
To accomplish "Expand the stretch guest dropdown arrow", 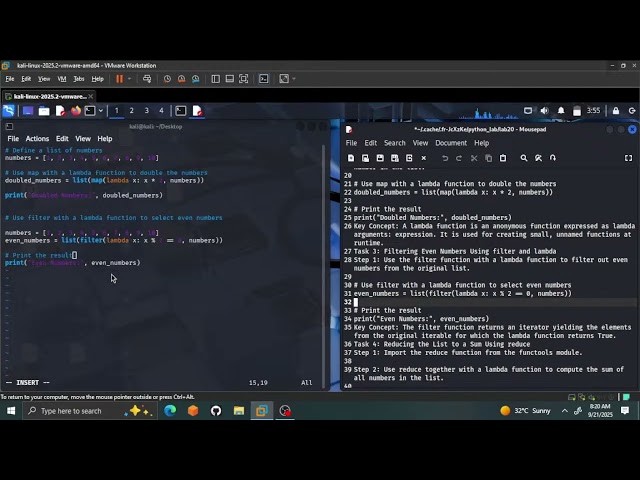I will (293, 79).
